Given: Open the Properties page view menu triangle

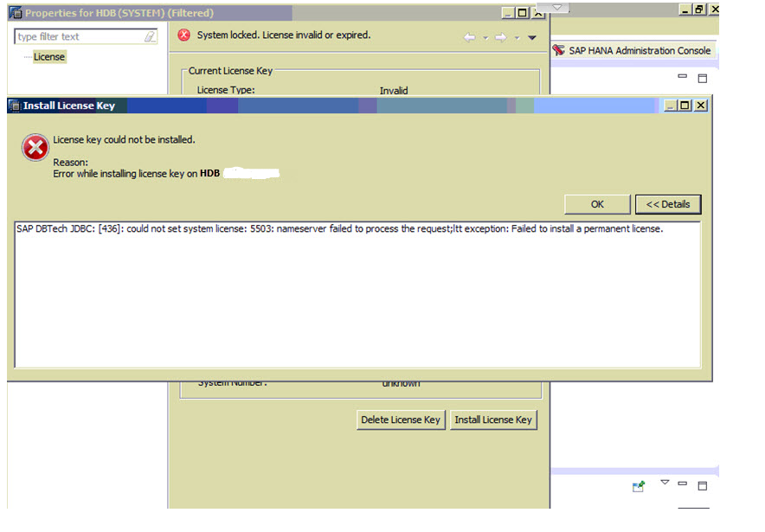Looking at the screenshot, I should tap(532, 37).
